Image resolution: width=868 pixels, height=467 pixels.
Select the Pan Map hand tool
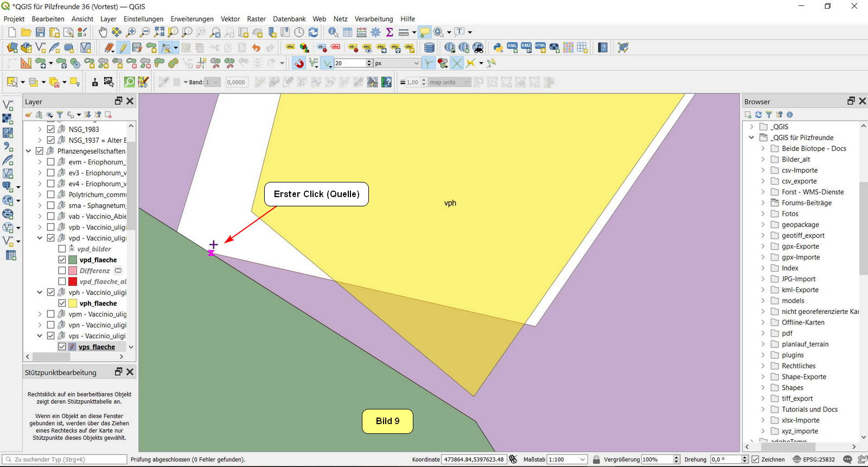click(103, 33)
